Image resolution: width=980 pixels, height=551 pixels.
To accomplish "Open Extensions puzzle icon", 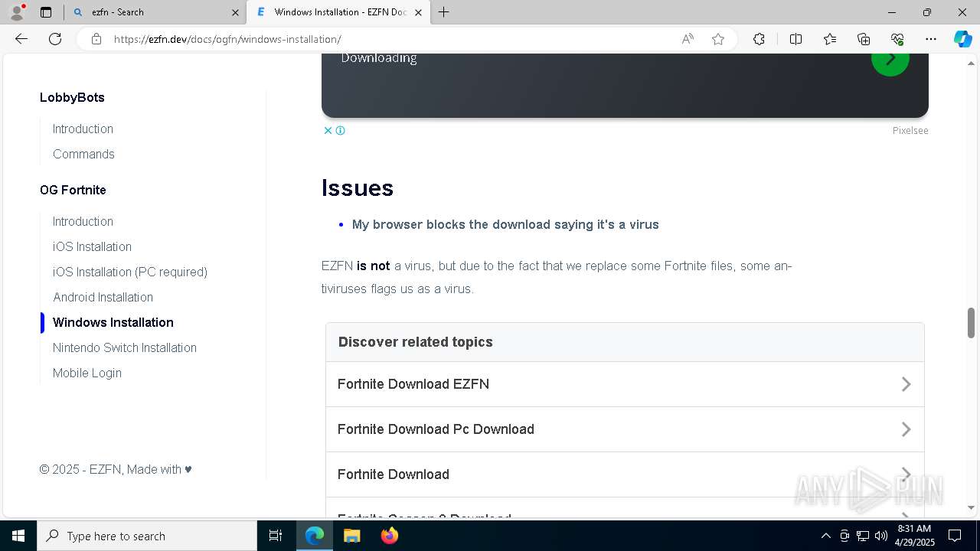I will [x=759, y=39].
